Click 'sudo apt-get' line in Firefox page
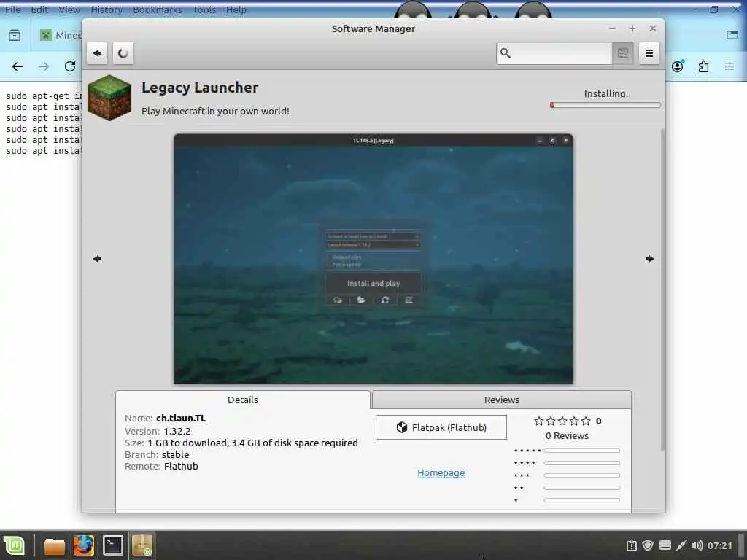Image resolution: width=747 pixels, height=560 pixels. click(44, 96)
